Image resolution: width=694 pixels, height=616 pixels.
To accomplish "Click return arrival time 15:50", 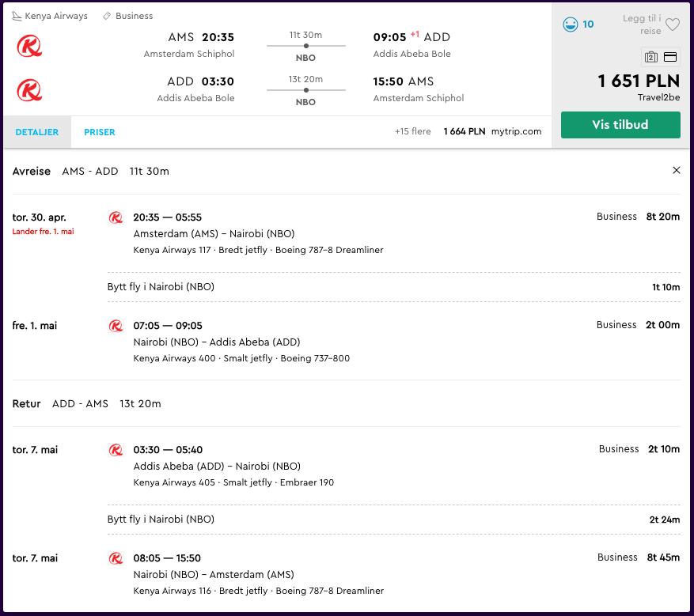I will [x=389, y=81].
